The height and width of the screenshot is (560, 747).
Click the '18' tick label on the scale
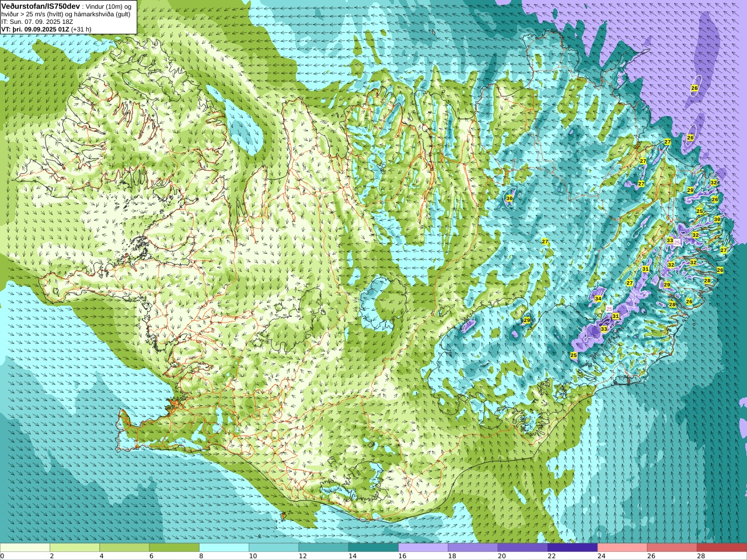[x=452, y=556]
